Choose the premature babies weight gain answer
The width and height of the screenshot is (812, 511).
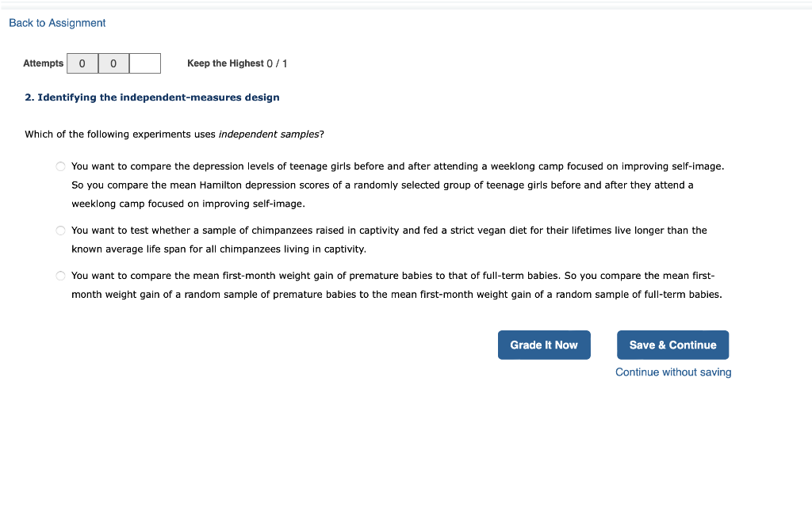tap(60, 275)
